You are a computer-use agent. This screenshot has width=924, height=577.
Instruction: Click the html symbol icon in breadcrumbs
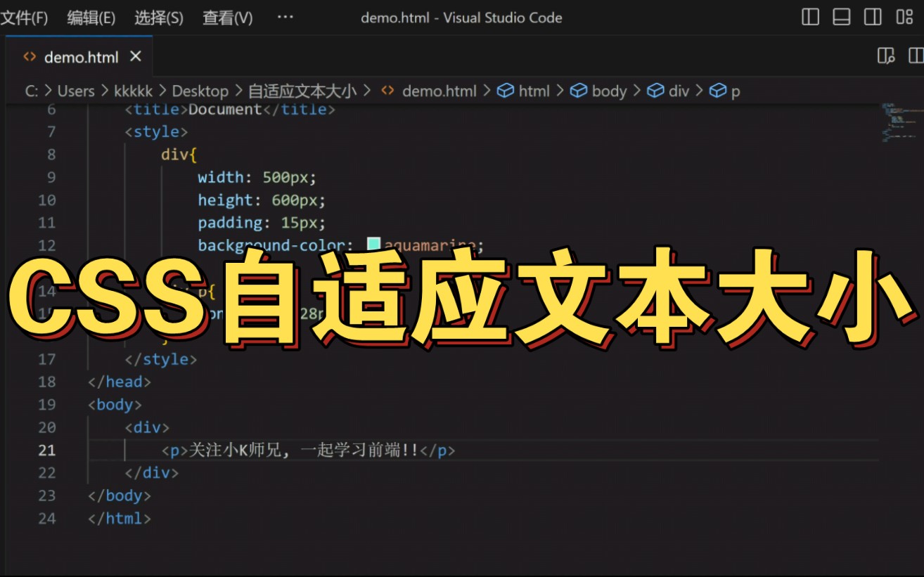(x=506, y=91)
